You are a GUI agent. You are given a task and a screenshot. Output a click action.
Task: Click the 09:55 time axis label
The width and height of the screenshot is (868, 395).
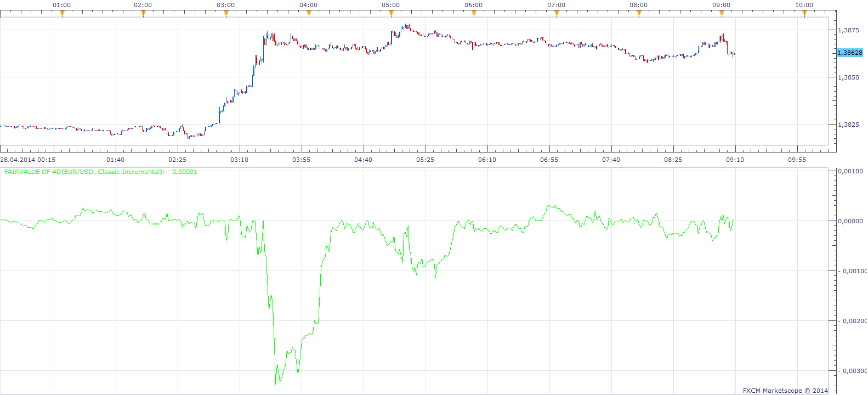click(x=797, y=160)
